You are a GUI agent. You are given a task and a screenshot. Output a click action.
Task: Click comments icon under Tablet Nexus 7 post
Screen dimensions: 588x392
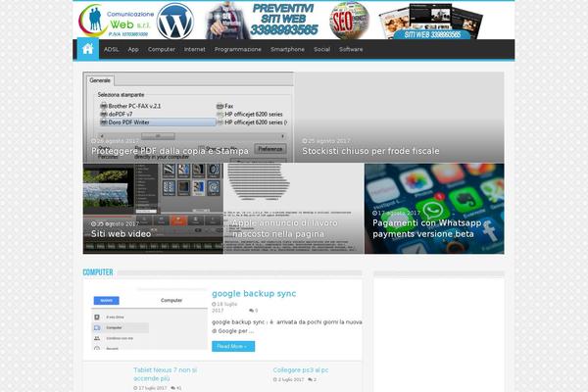coord(173,388)
